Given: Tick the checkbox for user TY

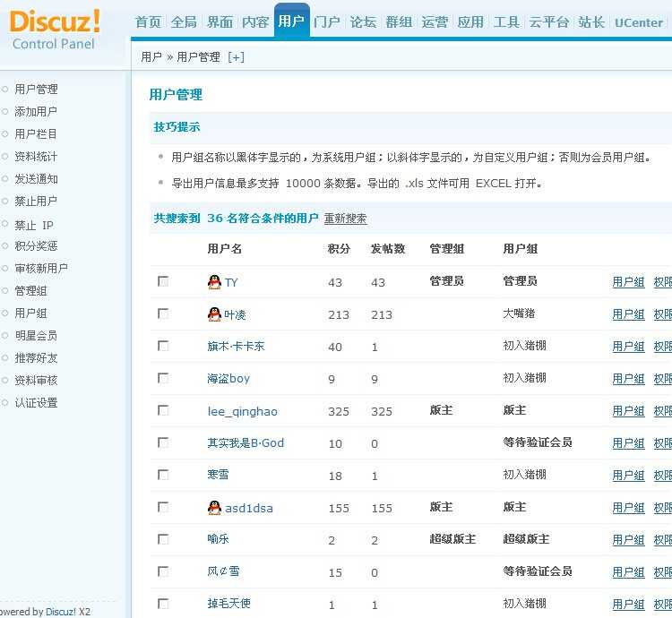Looking at the screenshot, I should tap(163, 281).
